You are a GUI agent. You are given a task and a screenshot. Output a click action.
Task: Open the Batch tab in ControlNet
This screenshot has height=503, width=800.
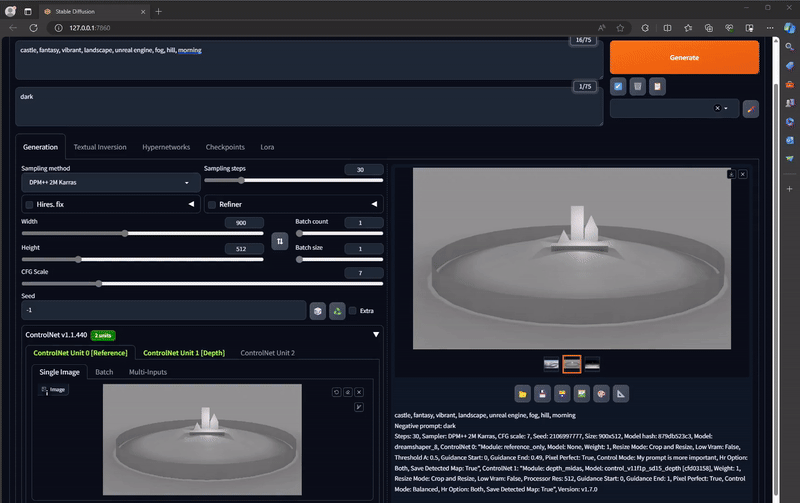pos(103,372)
